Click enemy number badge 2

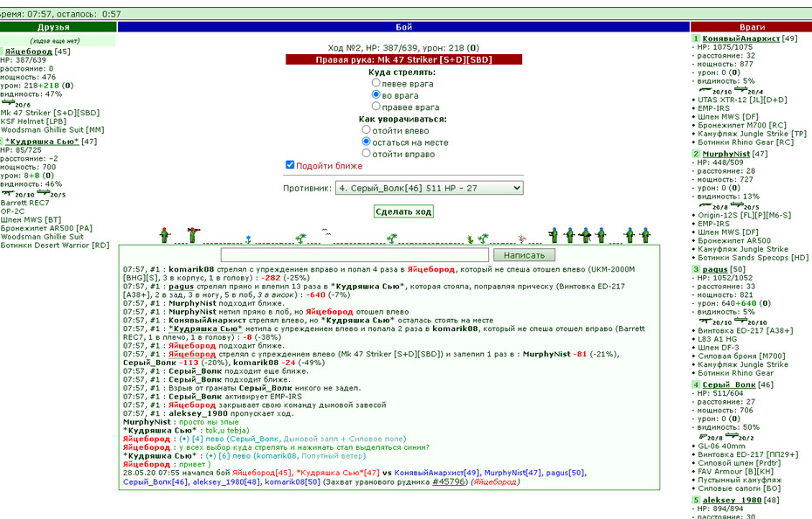[696, 154]
